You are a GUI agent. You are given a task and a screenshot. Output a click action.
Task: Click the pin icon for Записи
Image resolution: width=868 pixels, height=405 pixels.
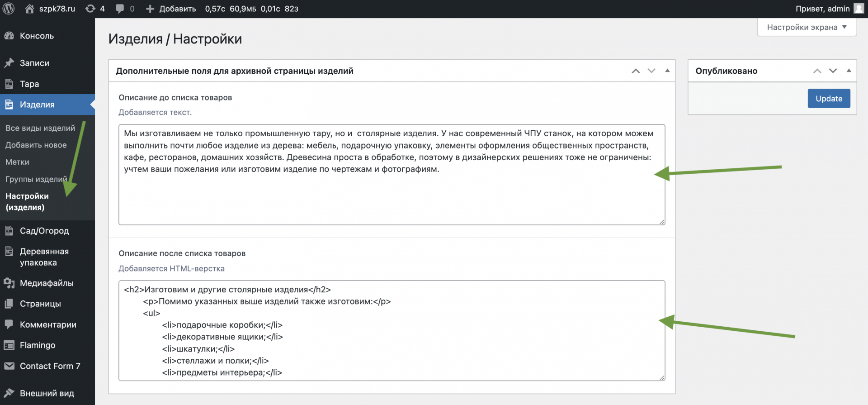(9, 63)
